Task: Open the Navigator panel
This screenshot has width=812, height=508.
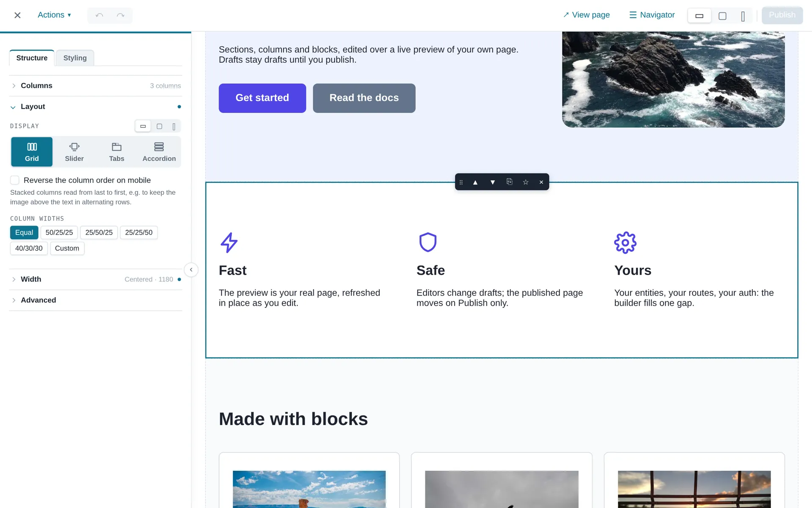Action: [x=652, y=15]
